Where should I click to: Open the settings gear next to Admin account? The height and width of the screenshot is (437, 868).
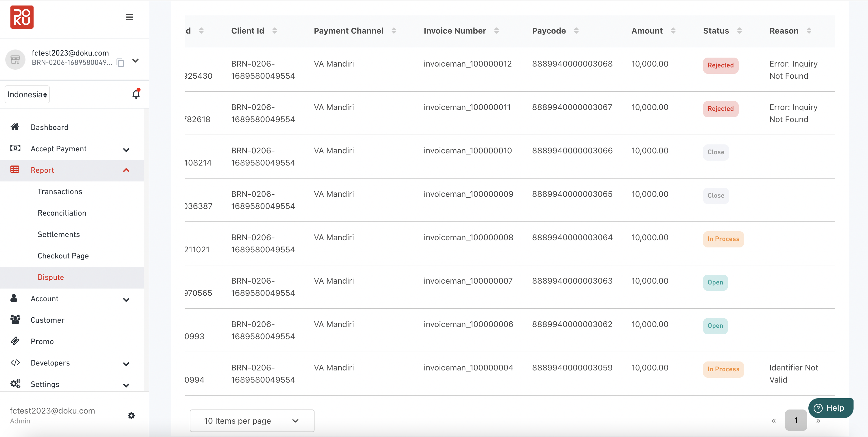tap(131, 415)
